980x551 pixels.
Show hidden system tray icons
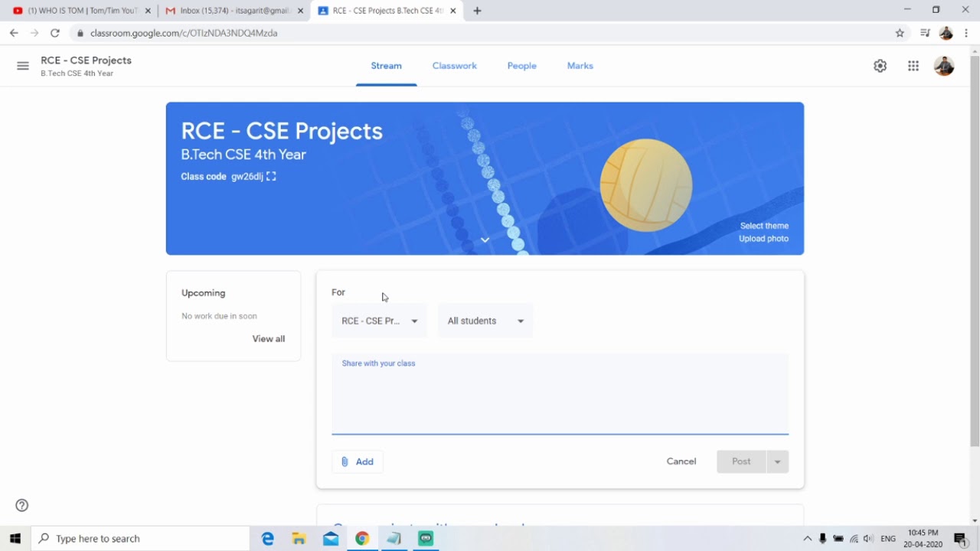807,539
